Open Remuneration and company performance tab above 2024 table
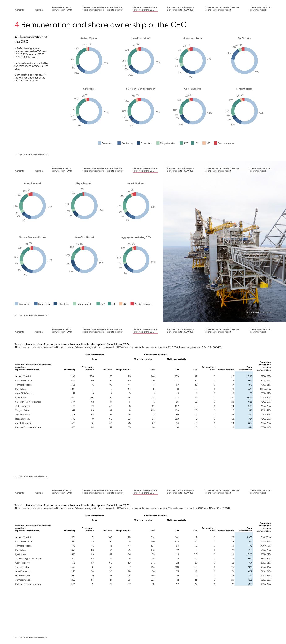Screen dimensions: 286x644 pos(181,331)
